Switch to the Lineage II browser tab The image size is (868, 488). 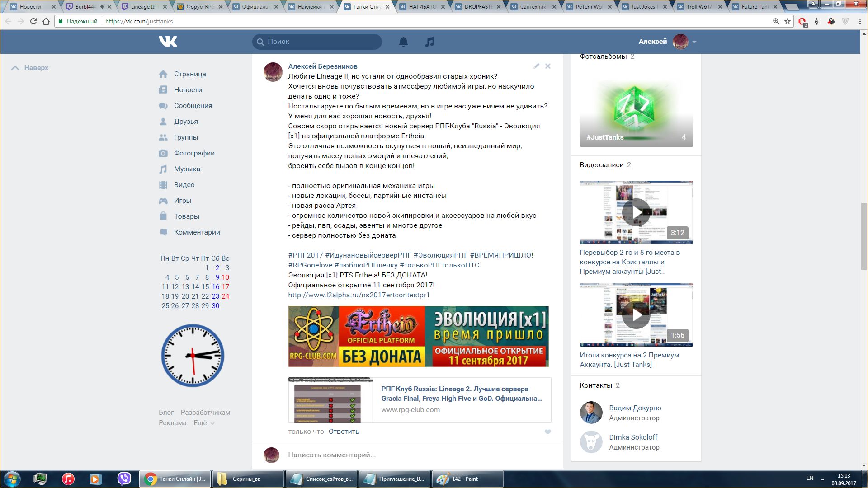(x=144, y=7)
